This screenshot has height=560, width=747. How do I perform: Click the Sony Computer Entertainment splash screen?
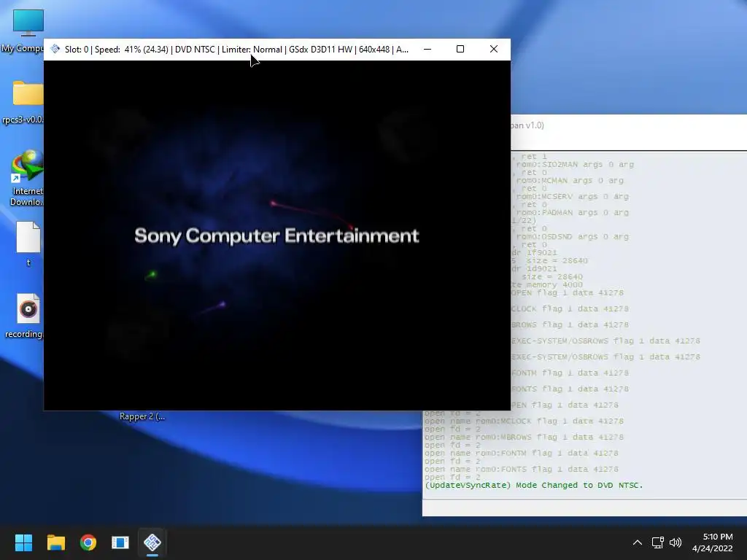click(276, 236)
